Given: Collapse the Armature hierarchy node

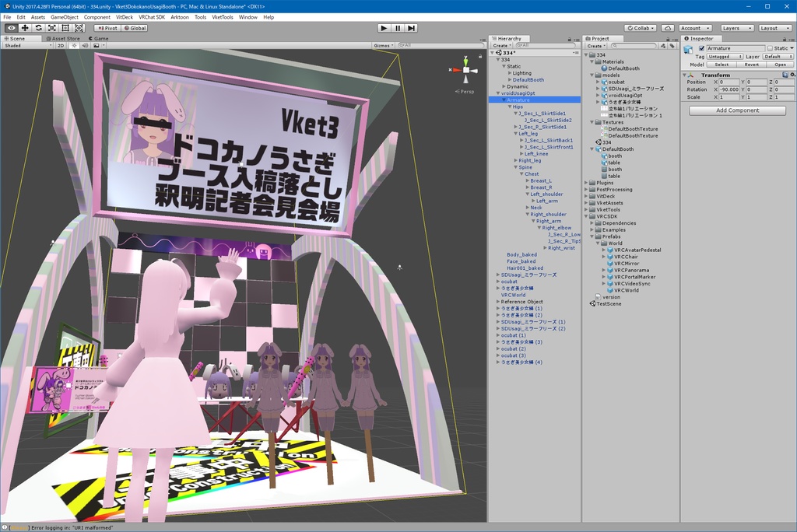Looking at the screenshot, I should point(504,100).
